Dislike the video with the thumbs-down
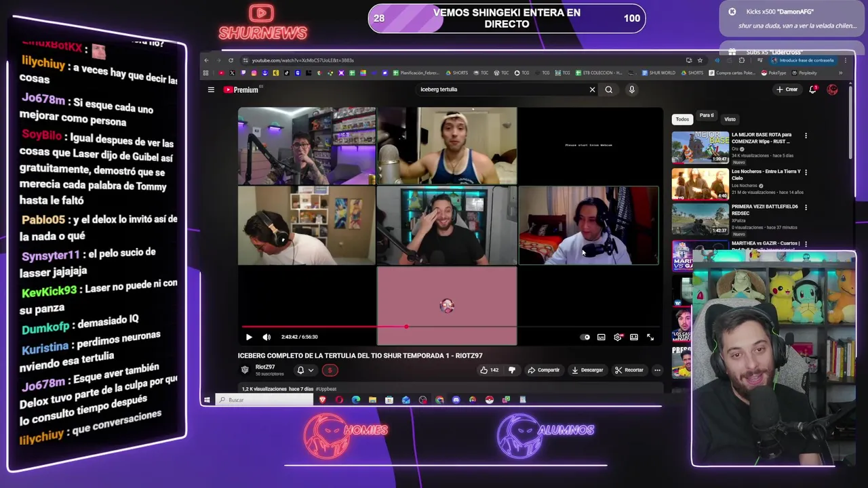This screenshot has width=868, height=488. click(512, 370)
